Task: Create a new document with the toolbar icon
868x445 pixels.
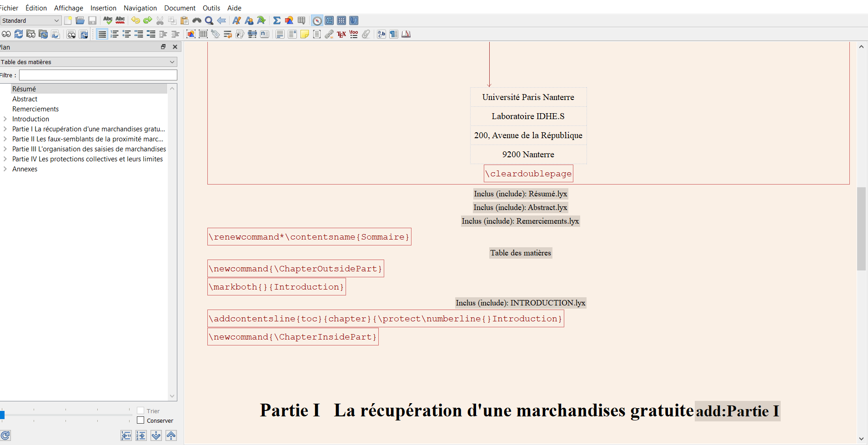Action: tap(68, 20)
